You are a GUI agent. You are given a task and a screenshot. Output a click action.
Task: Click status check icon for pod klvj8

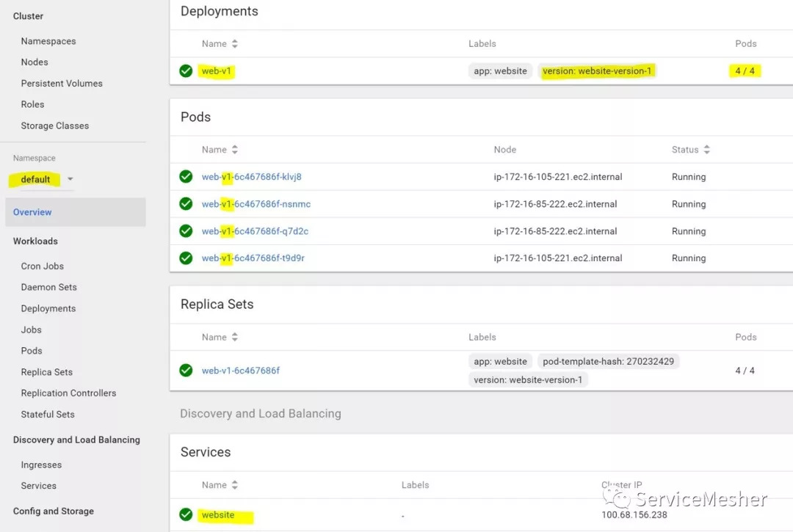click(186, 176)
